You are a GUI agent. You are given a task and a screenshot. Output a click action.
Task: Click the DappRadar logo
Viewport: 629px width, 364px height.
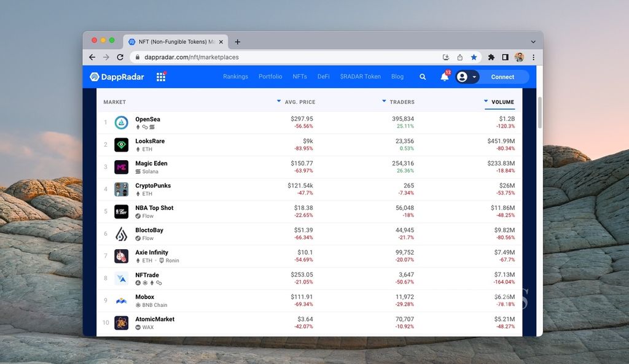(117, 77)
